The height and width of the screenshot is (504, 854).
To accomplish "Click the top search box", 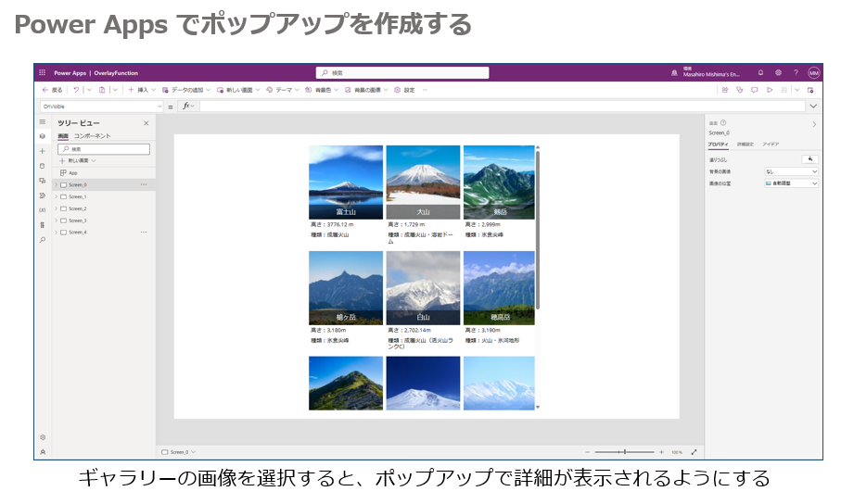I will click(x=402, y=72).
